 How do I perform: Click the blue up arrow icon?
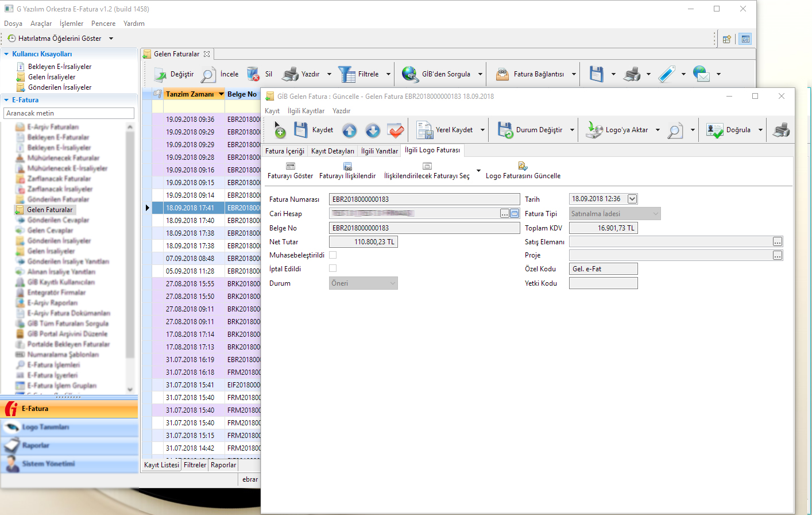349,130
